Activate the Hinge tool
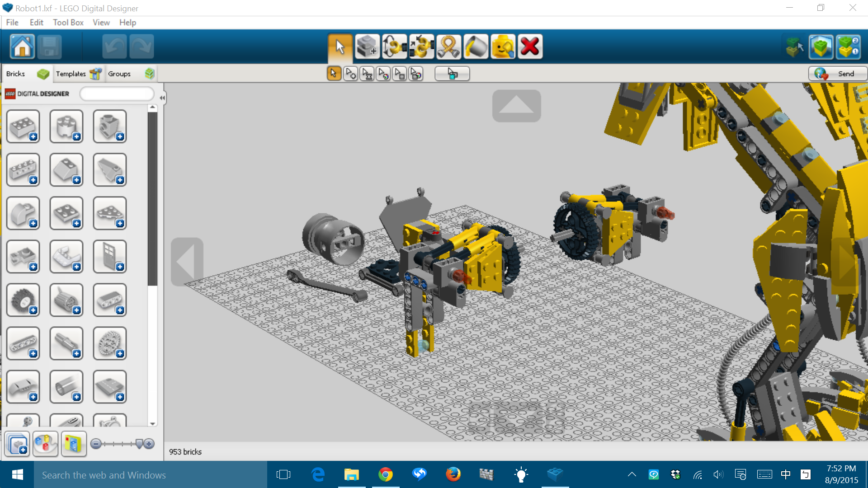 tap(395, 47)
